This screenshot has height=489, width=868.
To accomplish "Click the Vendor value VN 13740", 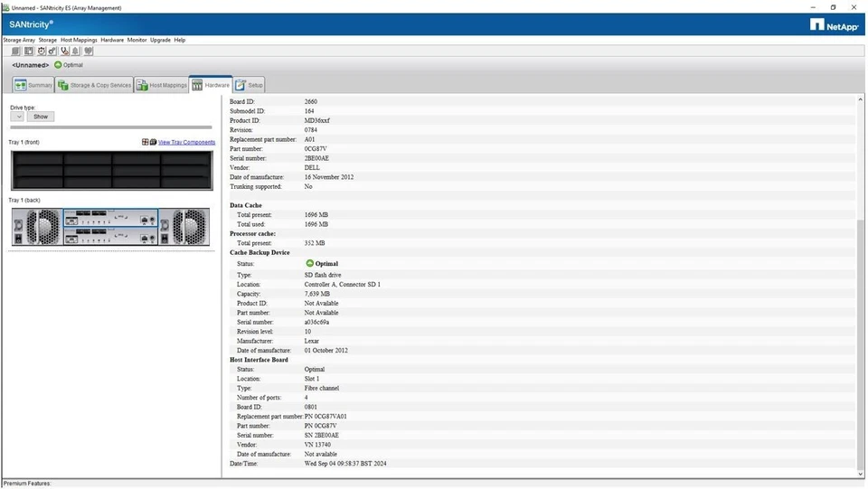I will [x=317, y=444].
